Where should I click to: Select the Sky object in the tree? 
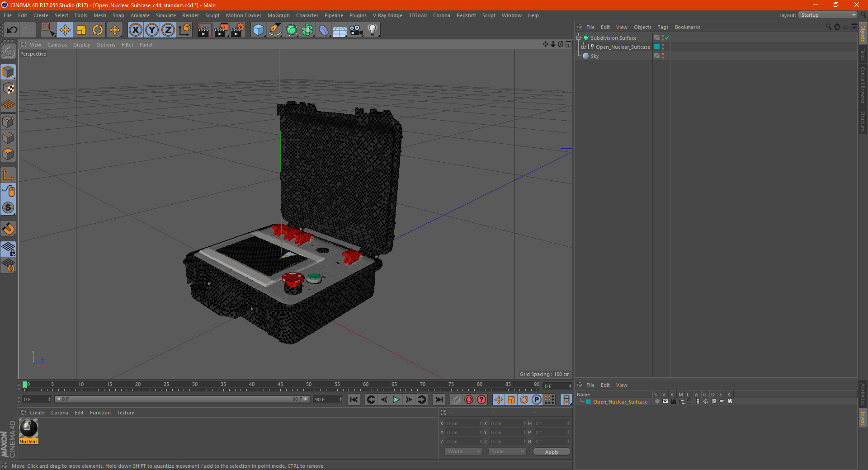pos(594,56)
